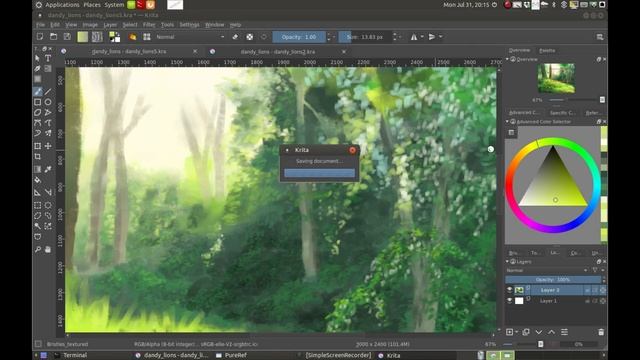Select the Ellipse tool

point(48,102)
